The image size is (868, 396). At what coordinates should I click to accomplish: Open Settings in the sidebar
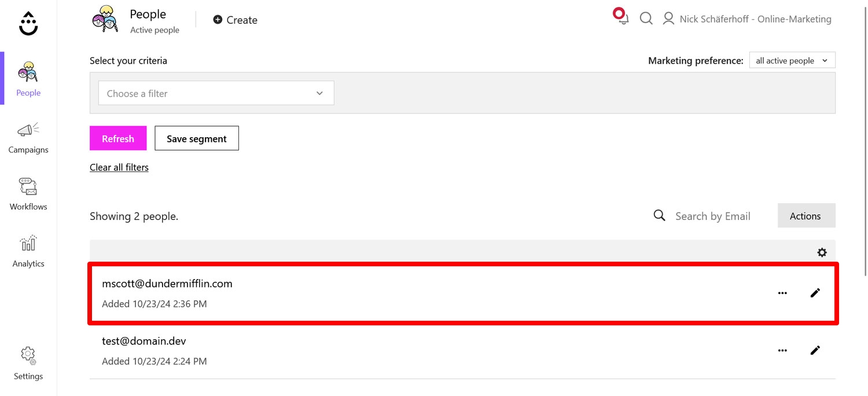(x=28, y=364)
